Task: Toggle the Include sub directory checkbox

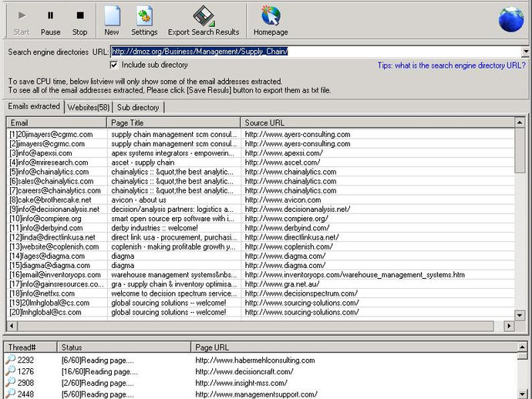Action: 114,65
